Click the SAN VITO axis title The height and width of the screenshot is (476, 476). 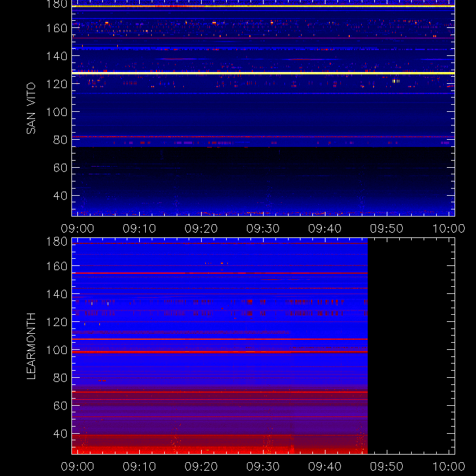tap(31, 108)
